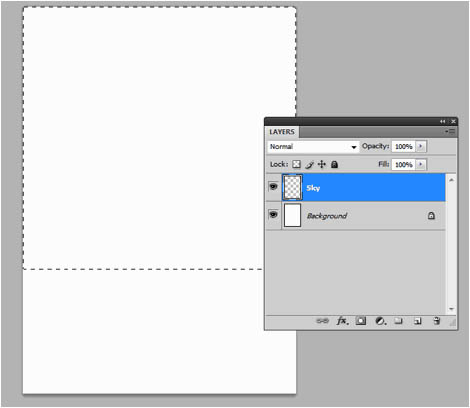
Task: Open the Opacity slider arrow
Action: pyautogui.click(x=421, y=146)
